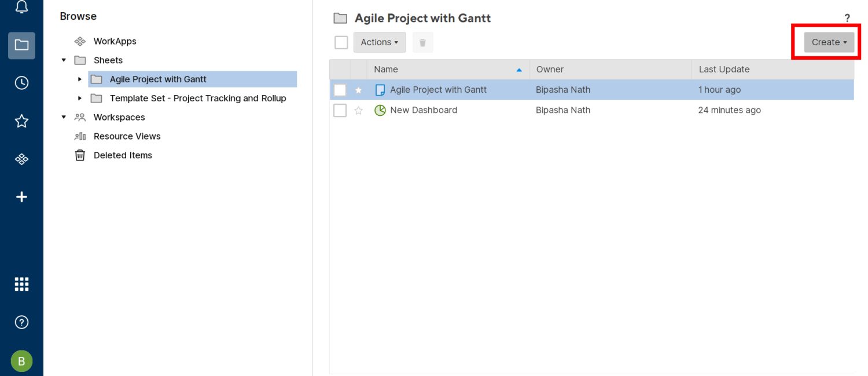The width and height of the screenshot is (868, 376).
Task: Click the plus Create New icon
Action: click(21, 197)
